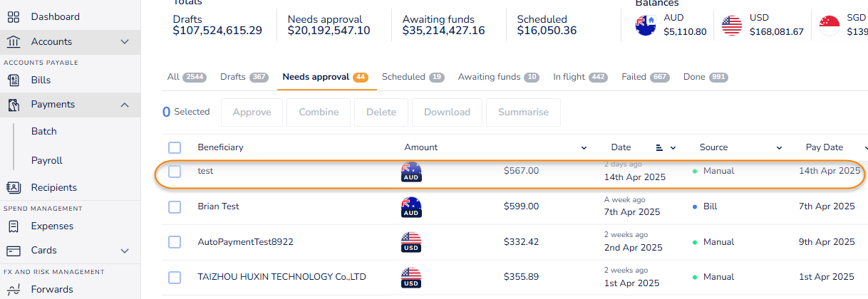Collapse the Payments sidebar section
Image resolution: width=868 pixels, height=299 pixels.
pyautogui.click(x=125, y=105)
